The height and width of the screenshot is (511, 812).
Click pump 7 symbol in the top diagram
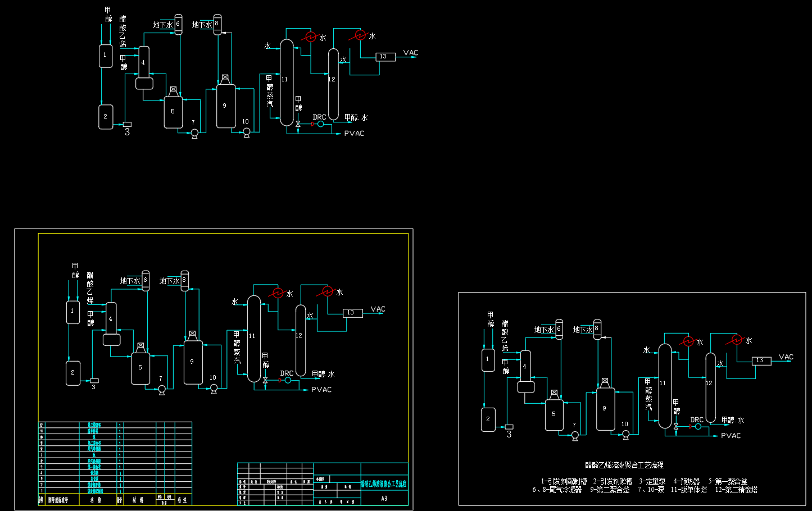(x=194, y=133)
